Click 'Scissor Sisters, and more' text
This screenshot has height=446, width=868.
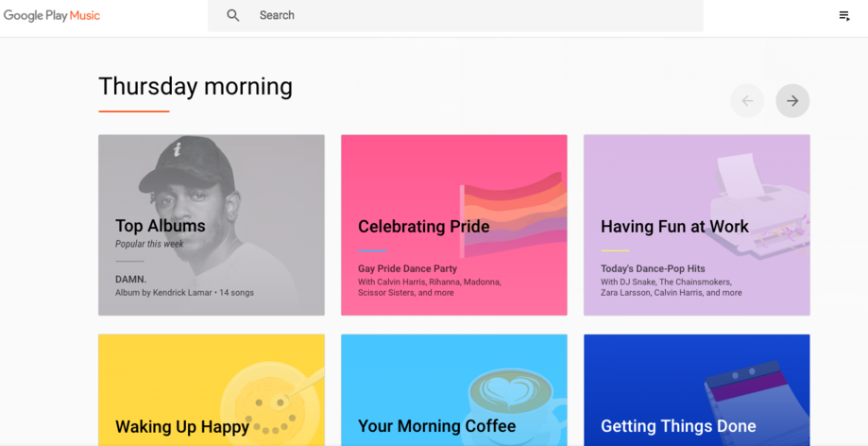406,293
